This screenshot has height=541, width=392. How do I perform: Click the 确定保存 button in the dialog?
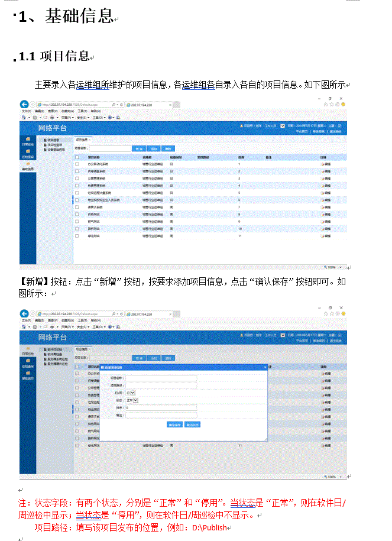pyautogui.click(x=175, y=425)
